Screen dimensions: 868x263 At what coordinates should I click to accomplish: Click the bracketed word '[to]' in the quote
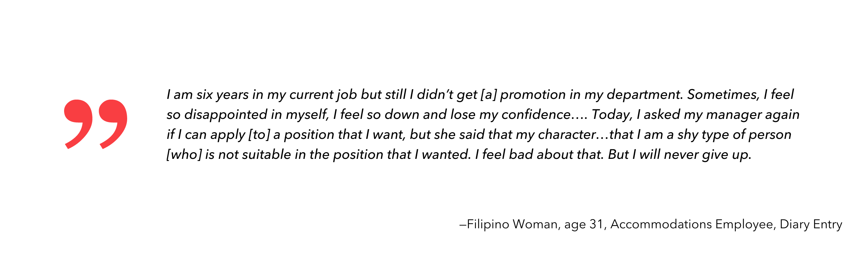point(259,135)
